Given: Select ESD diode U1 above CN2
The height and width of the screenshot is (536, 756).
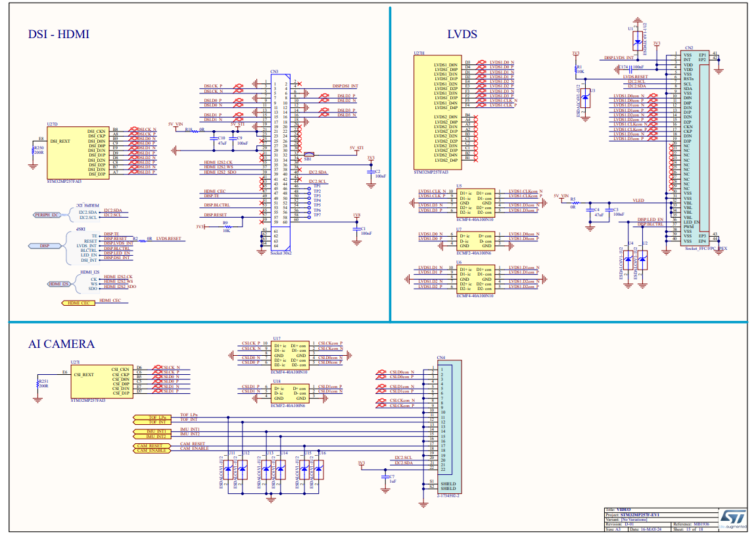Looking at the screenshot, I should coord(638,41).
